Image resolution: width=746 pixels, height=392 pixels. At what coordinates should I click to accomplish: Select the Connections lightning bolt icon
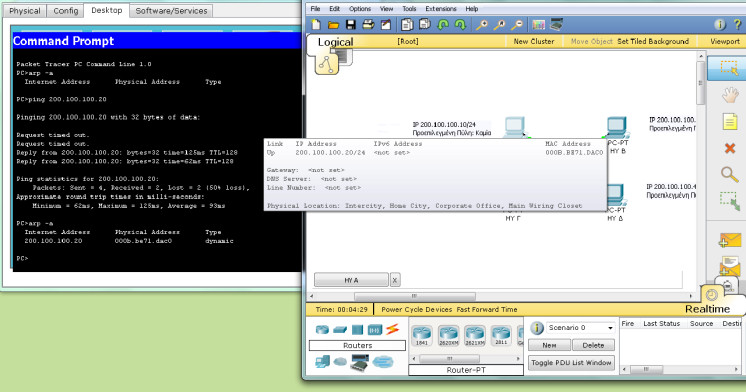click(393, 329)
